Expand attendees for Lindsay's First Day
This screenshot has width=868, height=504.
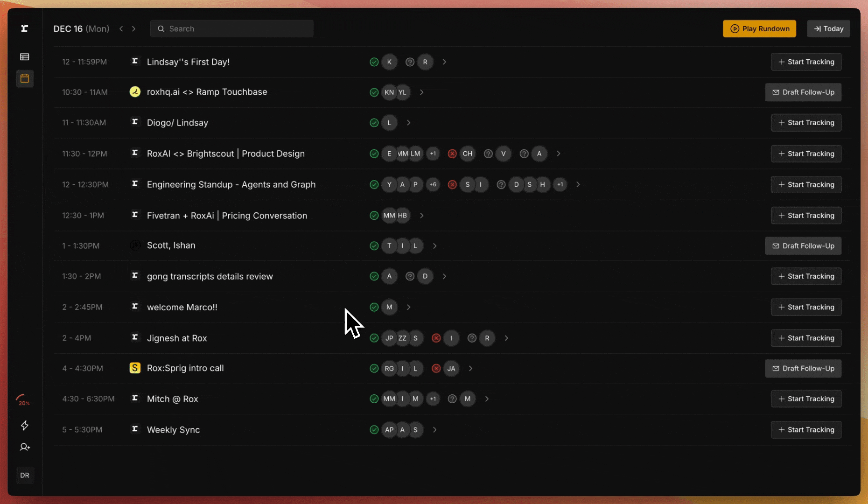(444, 62)
